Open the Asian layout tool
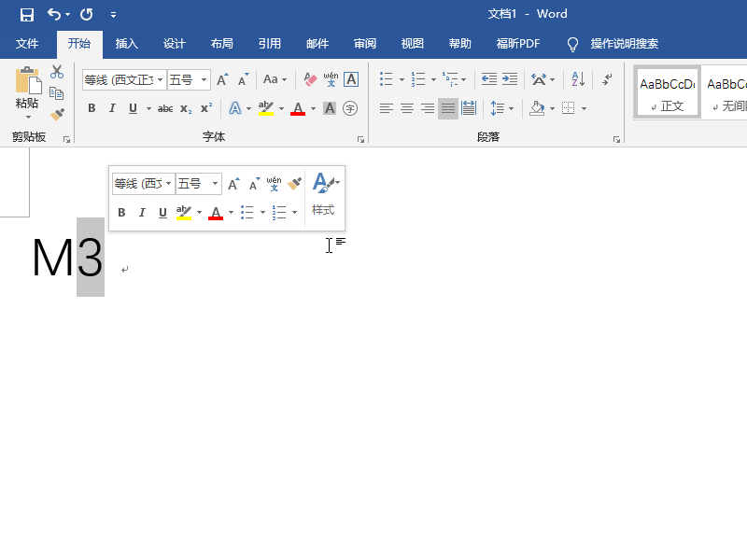 click(539, 79)
